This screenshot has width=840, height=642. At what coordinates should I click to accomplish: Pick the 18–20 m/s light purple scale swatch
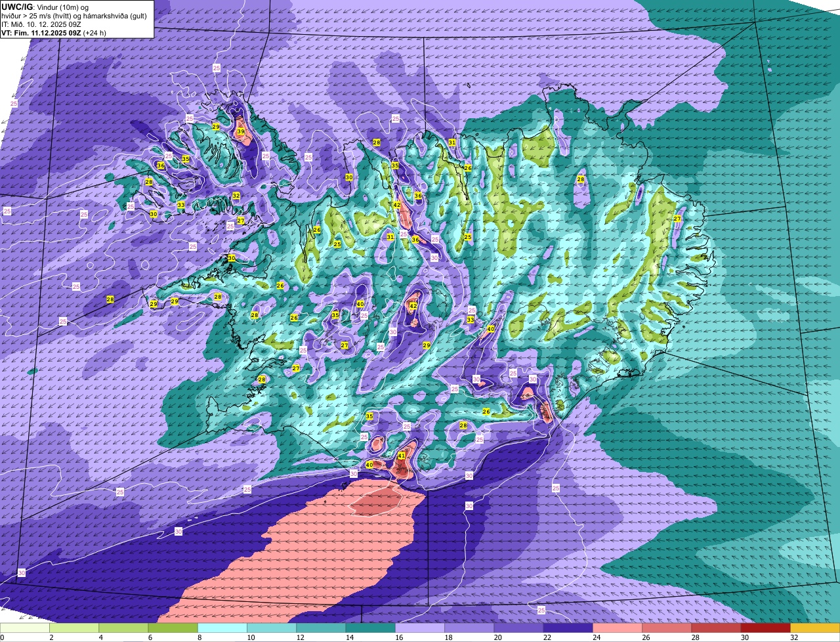pyautogui.click(x=469, y=628)
